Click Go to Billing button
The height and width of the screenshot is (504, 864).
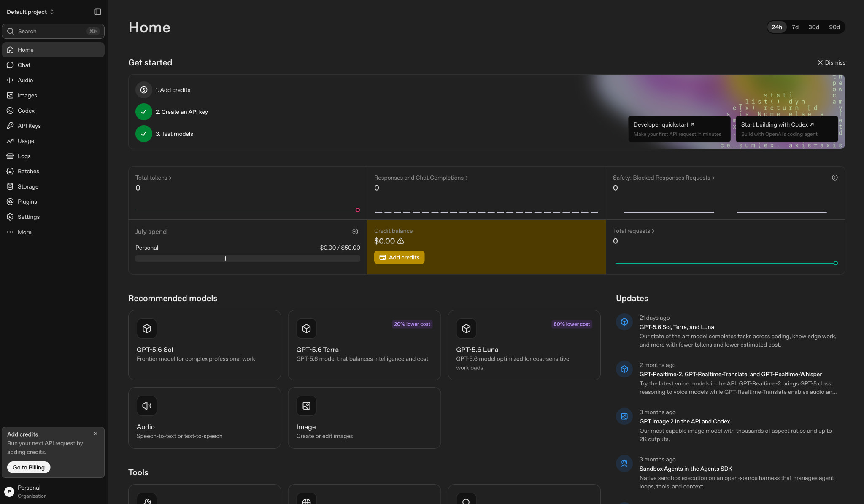[x=29, y=467]
